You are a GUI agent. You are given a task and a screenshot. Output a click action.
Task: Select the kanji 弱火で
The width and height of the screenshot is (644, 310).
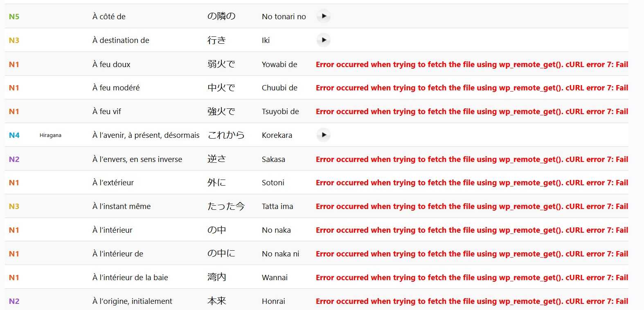(221, 64)
